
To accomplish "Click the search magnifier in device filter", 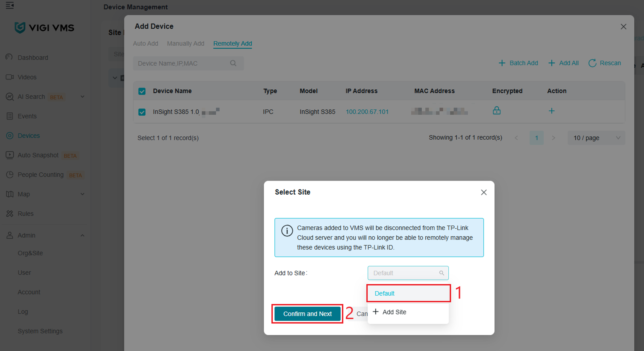I will click(233, 63).
